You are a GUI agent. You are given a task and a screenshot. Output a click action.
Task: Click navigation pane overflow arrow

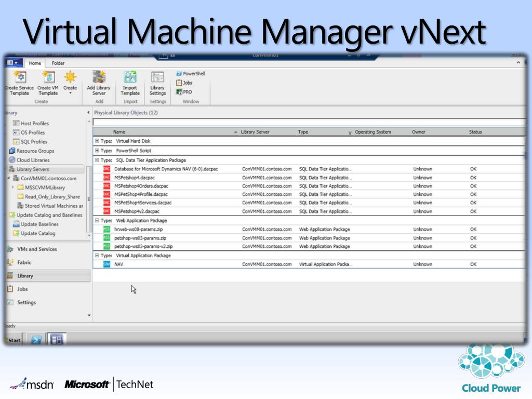pos(89,315)
